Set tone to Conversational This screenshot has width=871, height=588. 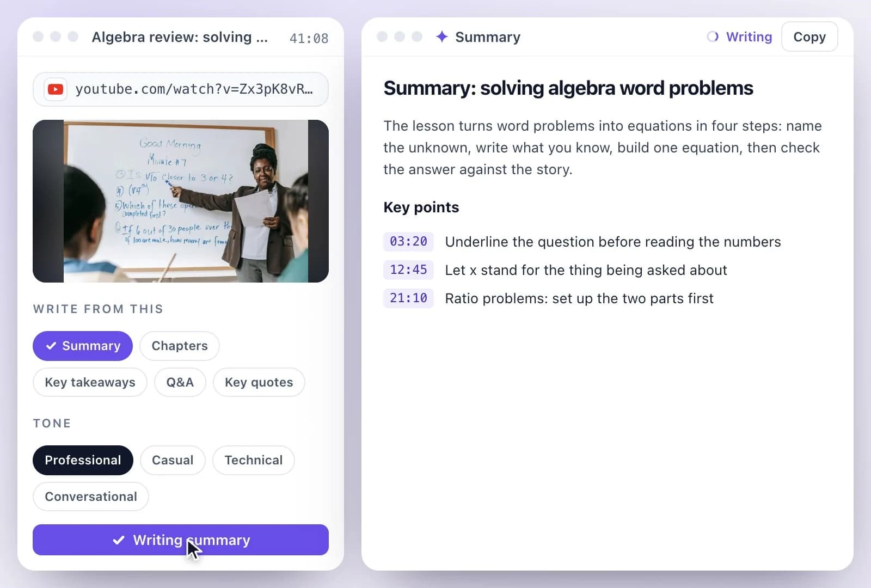click(x=91, y=497)
